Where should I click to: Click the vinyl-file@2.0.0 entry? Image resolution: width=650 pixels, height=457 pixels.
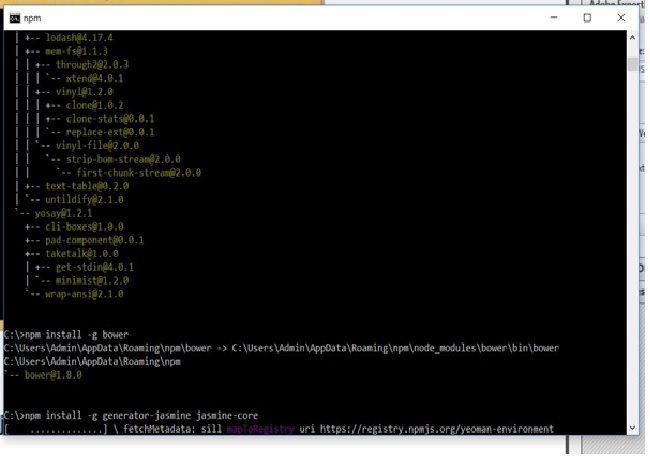tap(97, 146)
